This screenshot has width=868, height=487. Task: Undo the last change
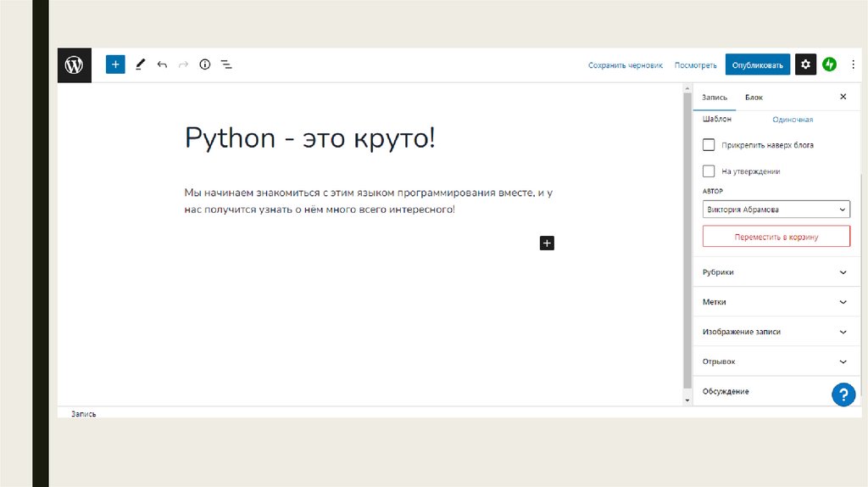tap(162, 64)
